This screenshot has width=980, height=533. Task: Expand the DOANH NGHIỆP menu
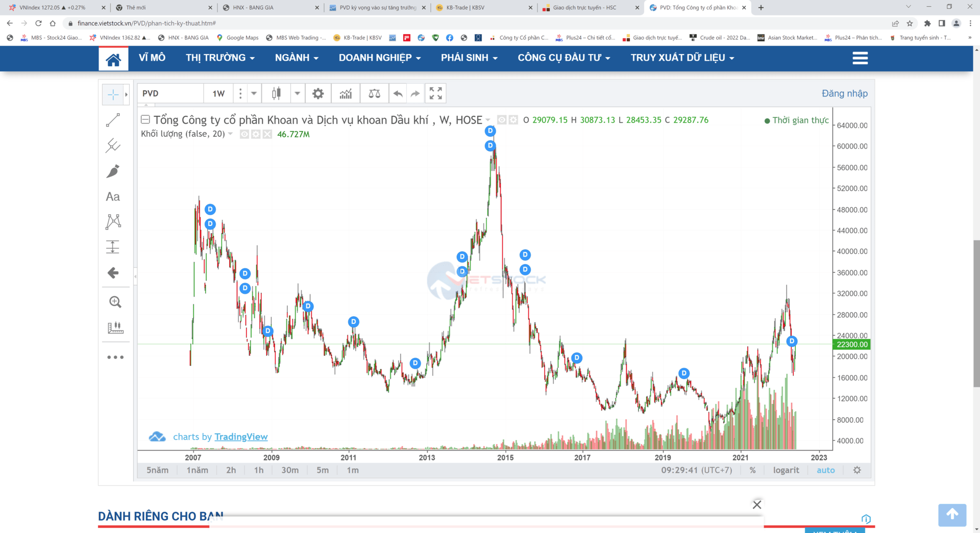coord(380,58)
